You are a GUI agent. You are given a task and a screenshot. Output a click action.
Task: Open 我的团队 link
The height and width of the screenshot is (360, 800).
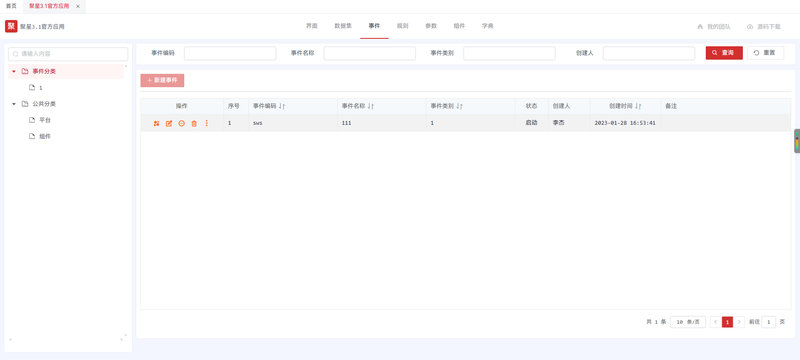tap(714, 27)
